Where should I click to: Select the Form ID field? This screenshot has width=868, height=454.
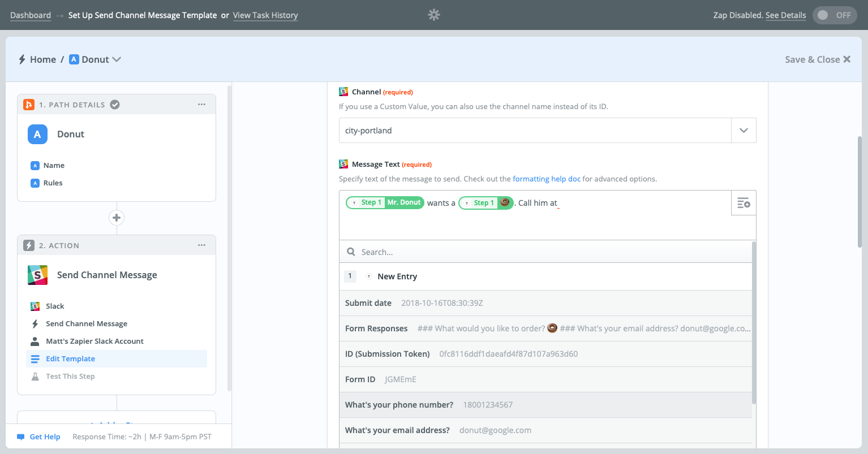(x=546, y=379)
